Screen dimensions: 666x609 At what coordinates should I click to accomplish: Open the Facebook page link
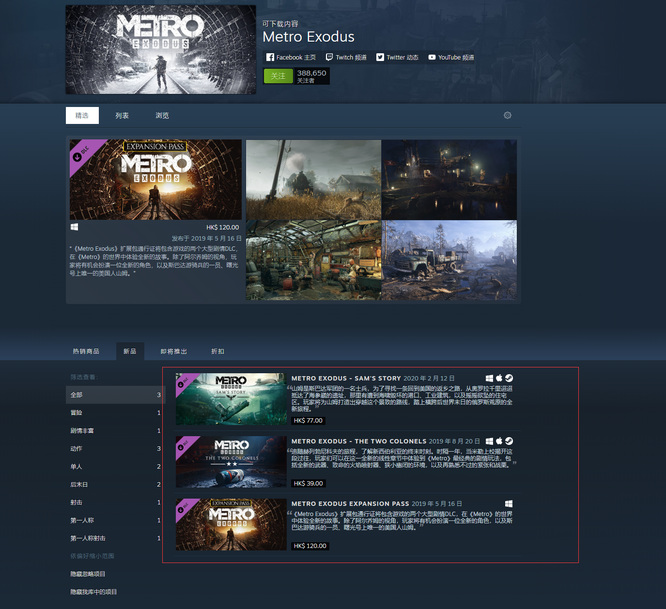pos(290,57)
